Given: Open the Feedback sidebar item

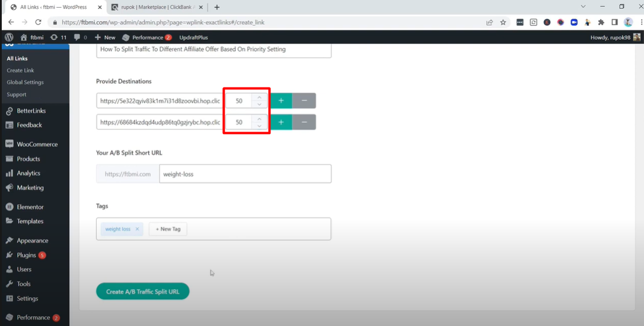Looking at the screenshot, I should click(29, 125).
